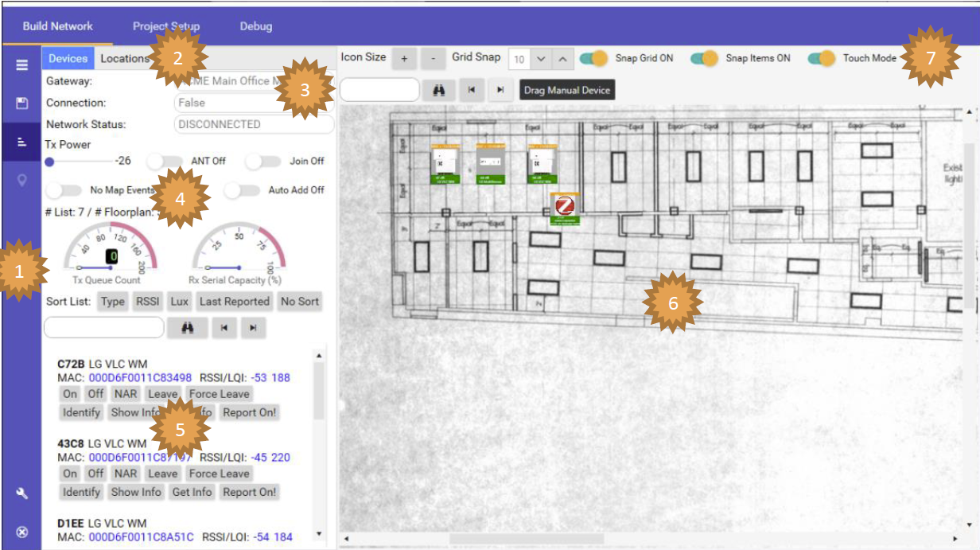Step up the Grid Snap value

click(564, 57)
